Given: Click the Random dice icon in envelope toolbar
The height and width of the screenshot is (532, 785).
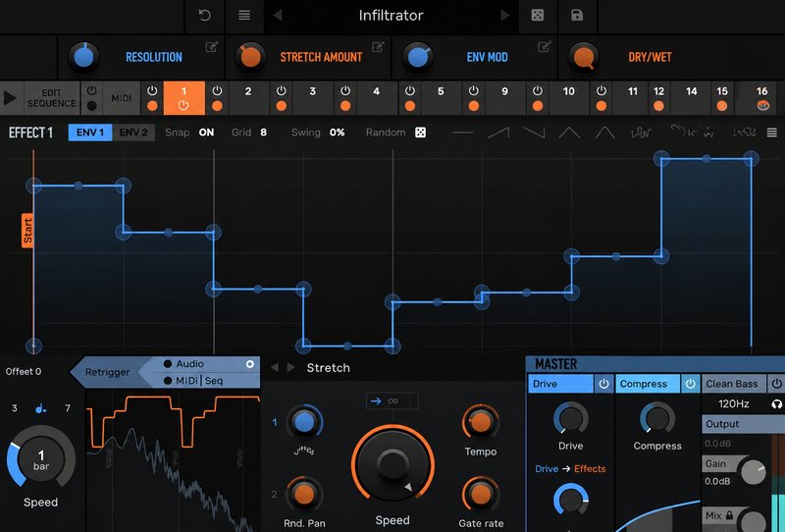Looking at the screenshot, I should (x=421, y=133).
